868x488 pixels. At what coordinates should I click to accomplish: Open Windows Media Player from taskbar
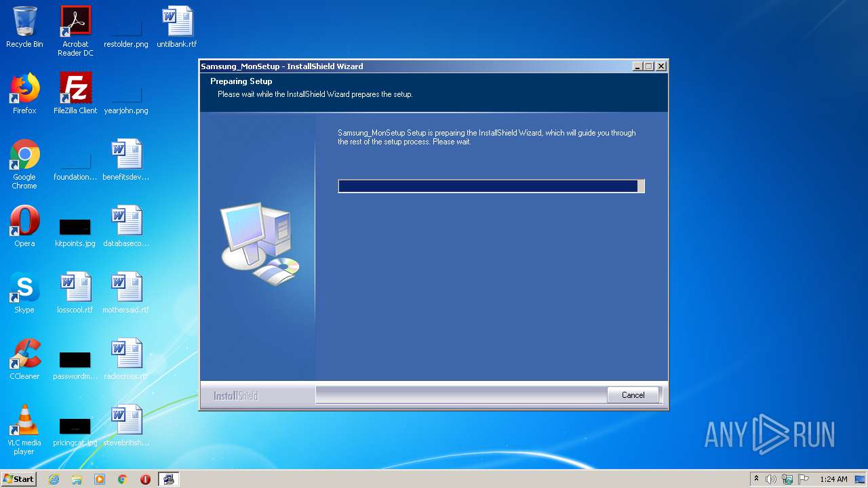(x=100, y=479)
